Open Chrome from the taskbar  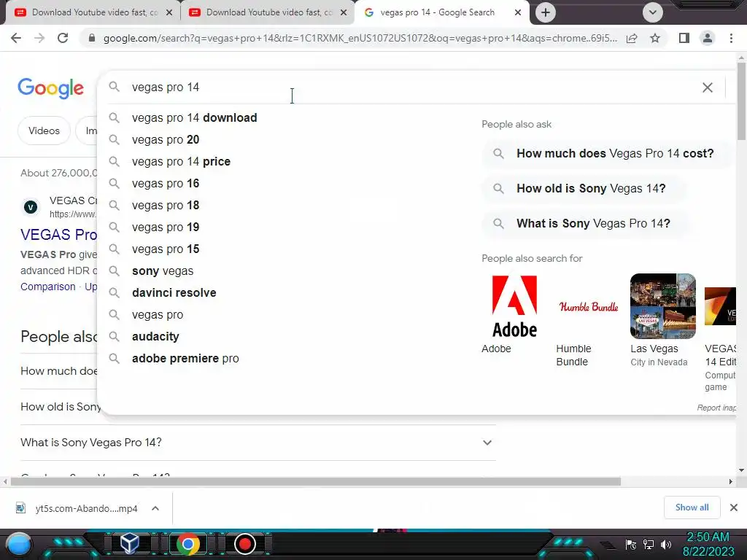pos(187,544)
